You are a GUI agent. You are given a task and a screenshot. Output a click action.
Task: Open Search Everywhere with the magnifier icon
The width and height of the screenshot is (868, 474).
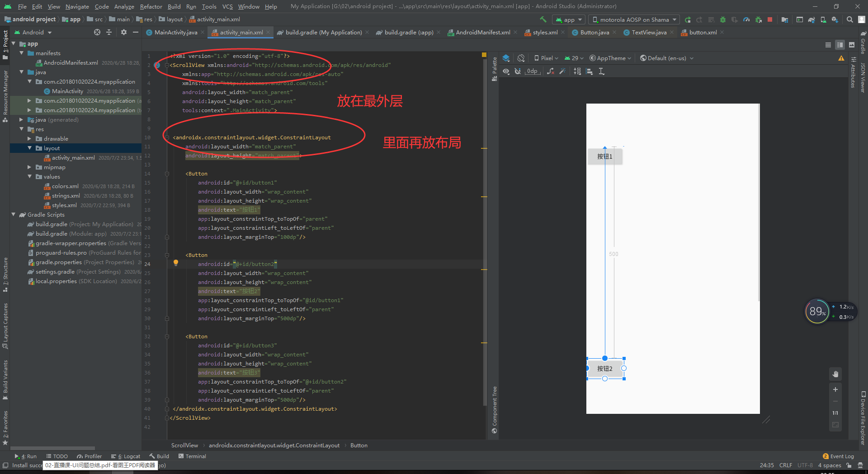849,19
